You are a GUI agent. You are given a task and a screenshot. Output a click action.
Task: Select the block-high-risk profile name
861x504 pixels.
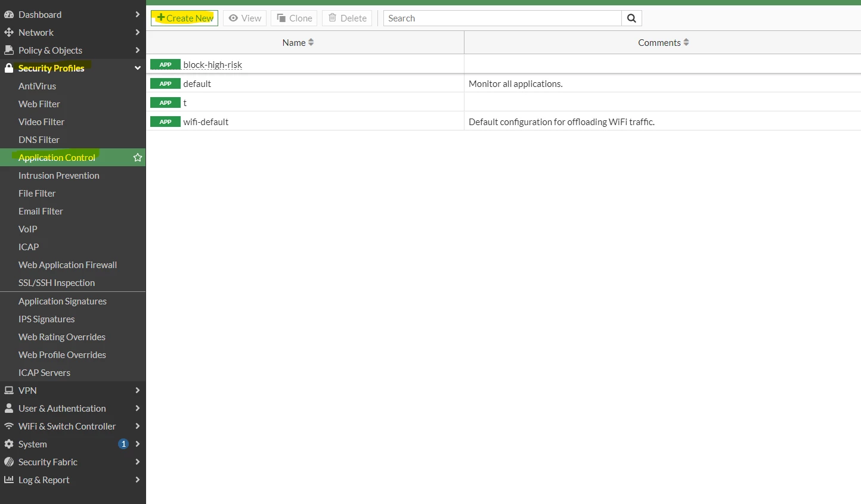pyautogui.click(x=212, y=64)
